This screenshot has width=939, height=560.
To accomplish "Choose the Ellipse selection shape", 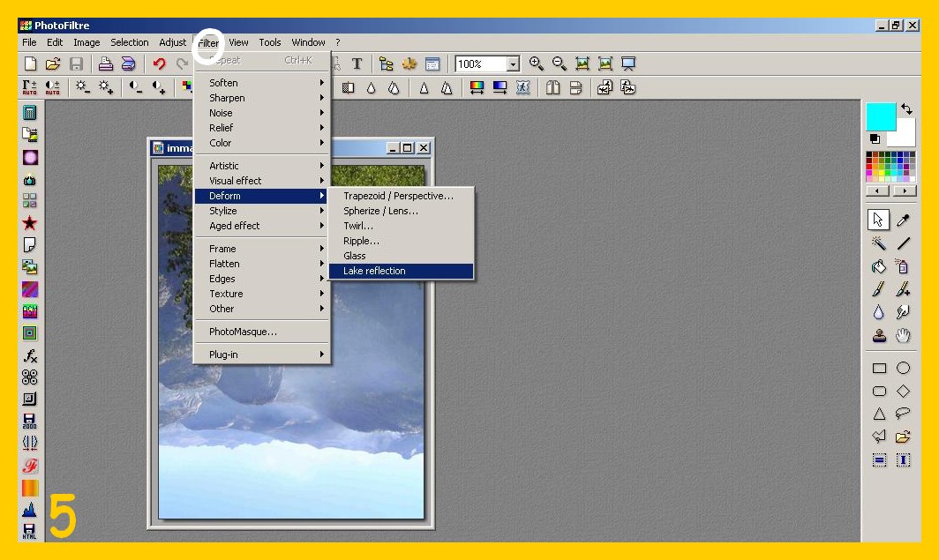I will click(903, 369).
